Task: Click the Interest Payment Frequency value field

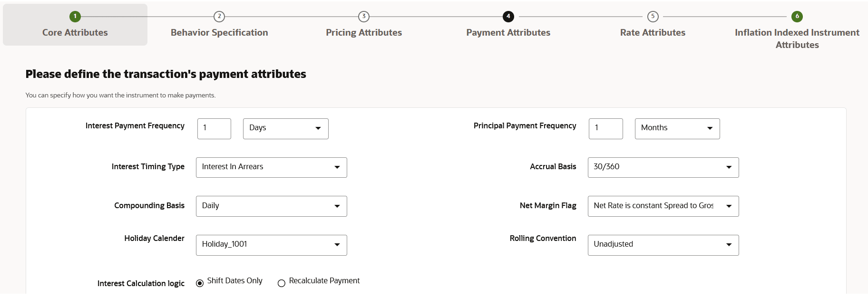Action: pos(214,128)
